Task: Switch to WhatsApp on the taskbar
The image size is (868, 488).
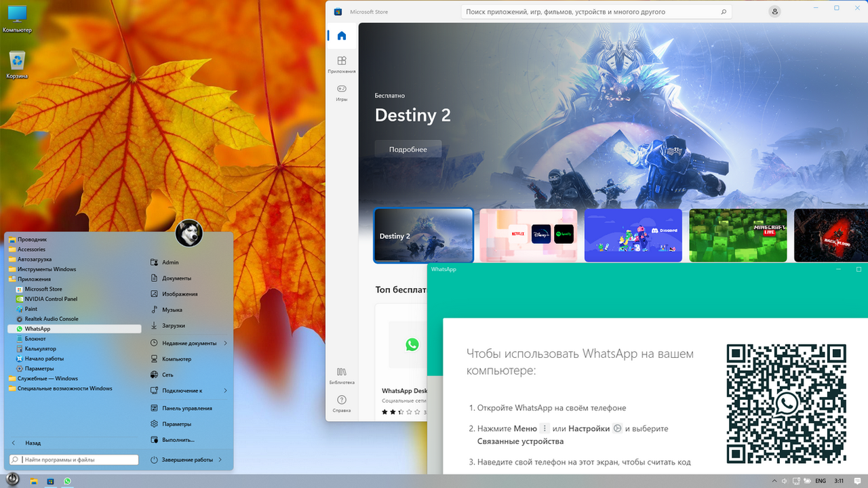Action: [x=68, y=481]
